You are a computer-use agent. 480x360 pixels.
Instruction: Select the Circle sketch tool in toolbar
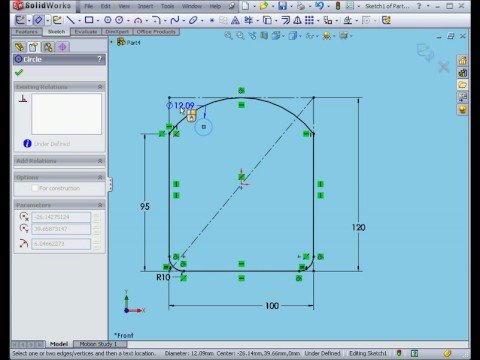(108, 20)
